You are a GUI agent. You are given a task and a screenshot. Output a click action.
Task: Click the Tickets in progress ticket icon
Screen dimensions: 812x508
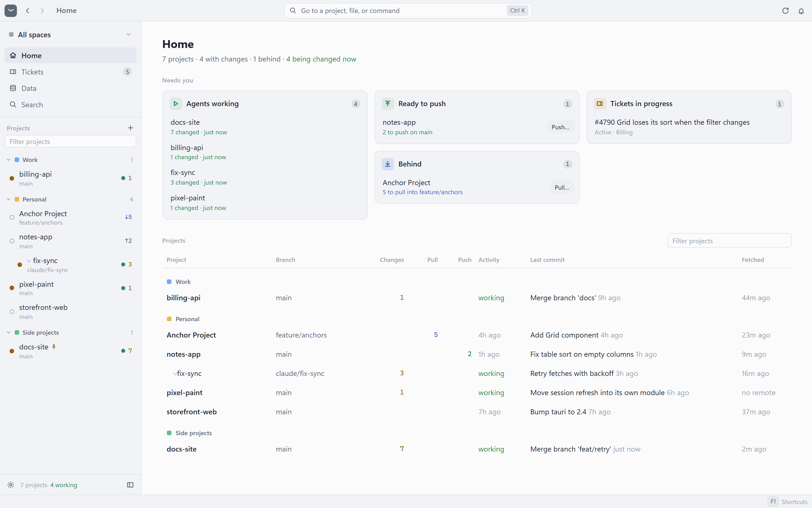pos(600,104)
